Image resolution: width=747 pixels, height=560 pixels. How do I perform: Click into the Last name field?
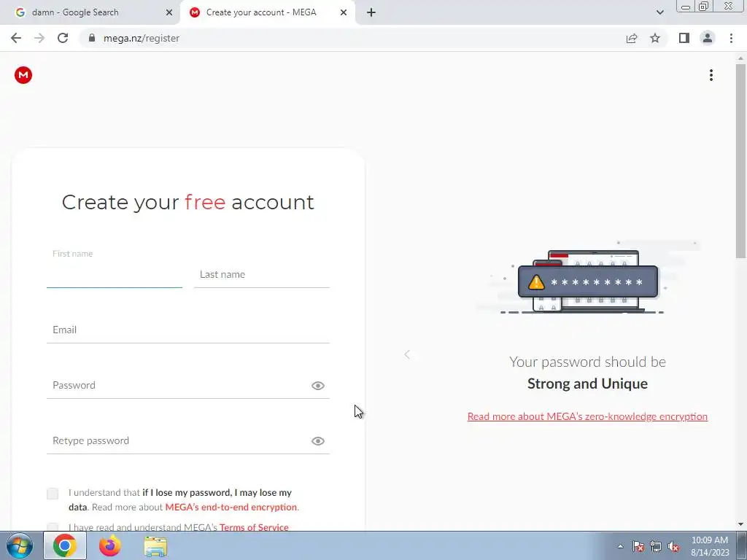point(262,275)
